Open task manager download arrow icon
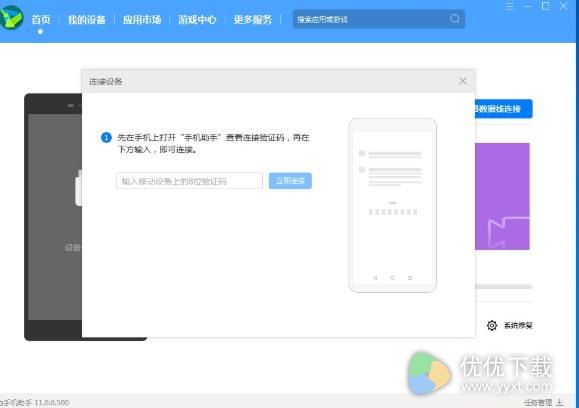Image resolution: width=579 pixels, height=408 pixels. [x=560, y=402]
